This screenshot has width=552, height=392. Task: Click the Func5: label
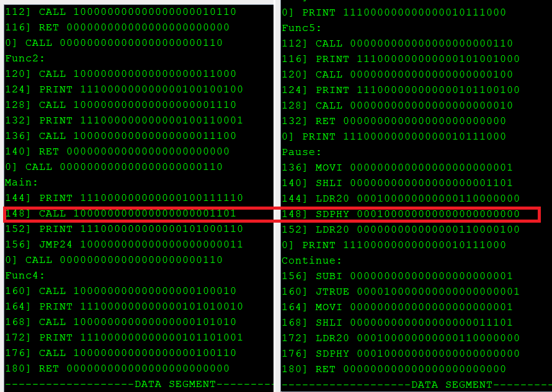coord(301,28)
